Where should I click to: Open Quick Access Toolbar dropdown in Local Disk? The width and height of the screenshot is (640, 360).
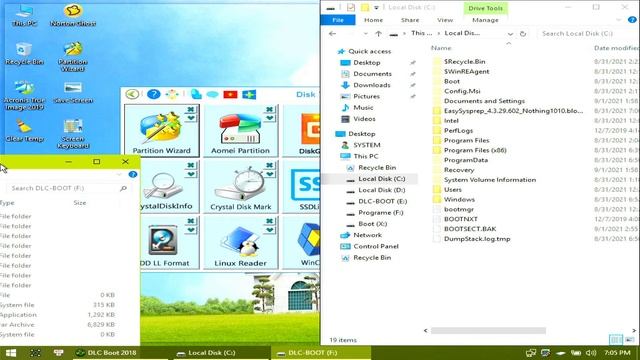pos(376,8)
